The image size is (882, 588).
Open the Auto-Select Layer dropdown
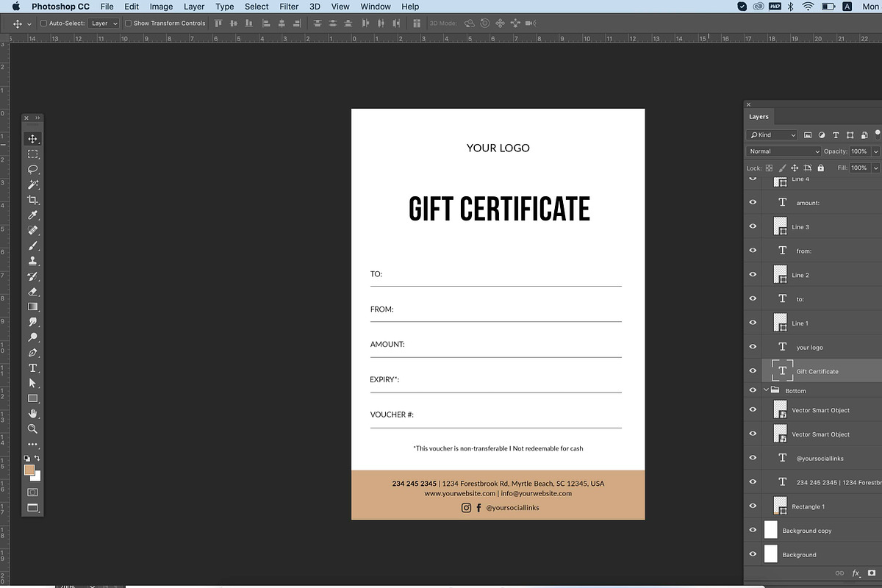(x=104, y=24)
